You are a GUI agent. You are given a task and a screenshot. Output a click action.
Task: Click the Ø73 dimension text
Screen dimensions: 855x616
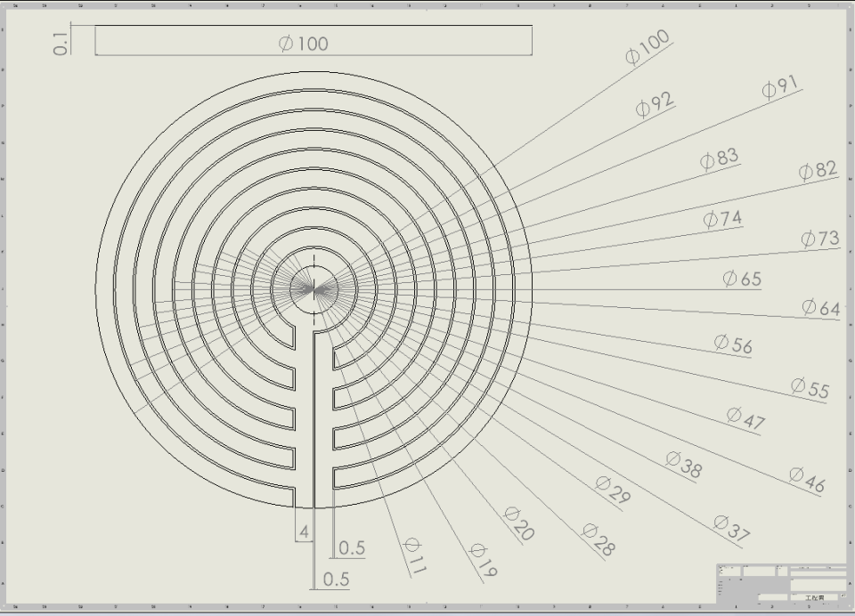[819, 239]
